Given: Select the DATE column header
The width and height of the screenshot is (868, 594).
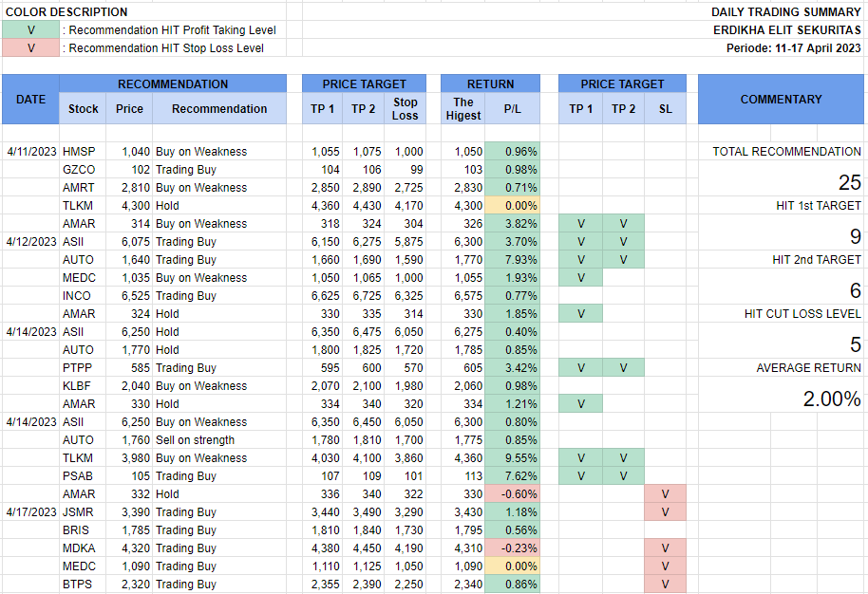Looking at the screenshot, I should coord(30,100).
